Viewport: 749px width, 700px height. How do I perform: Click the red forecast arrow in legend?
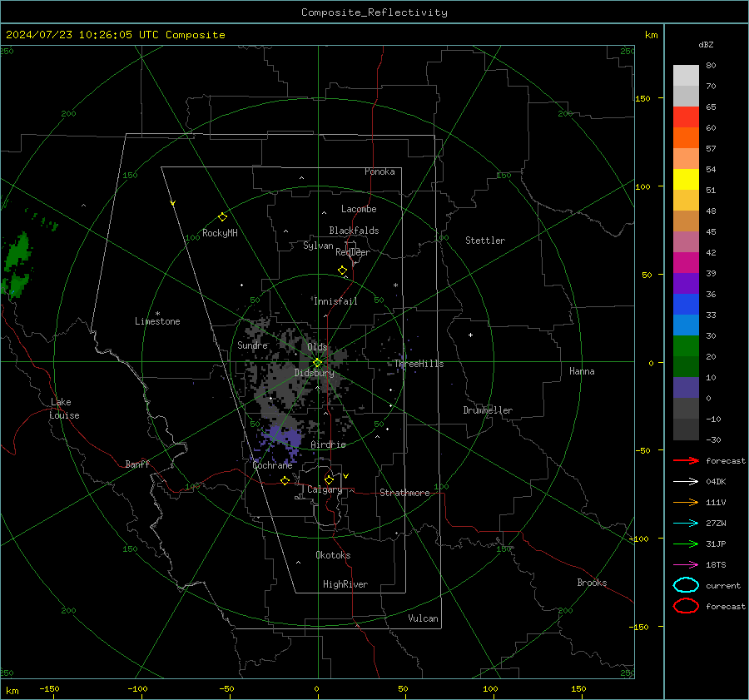pyautogui.click(x=686, y=460)
